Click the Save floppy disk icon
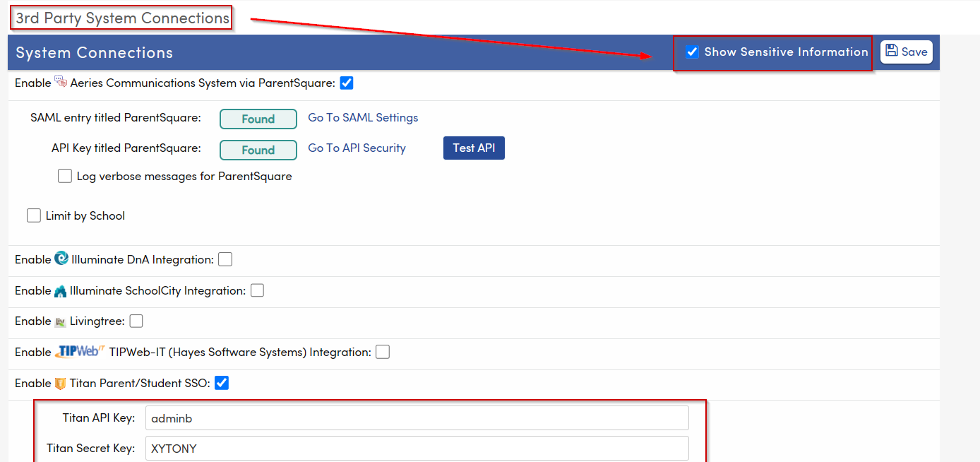980x462 pixels. [892, 51]
